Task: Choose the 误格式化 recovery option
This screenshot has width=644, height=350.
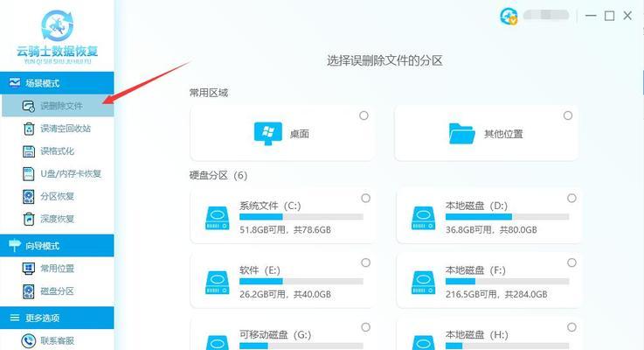Action: [x=58, y=151]
